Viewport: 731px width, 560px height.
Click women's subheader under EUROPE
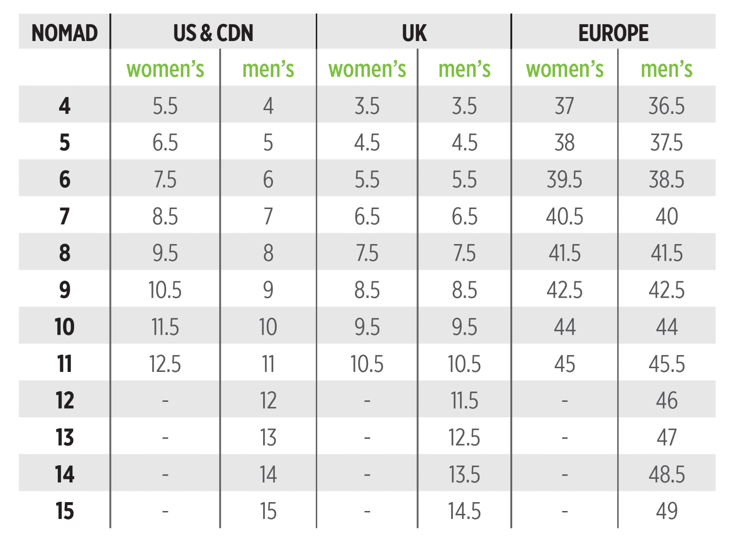564,69
